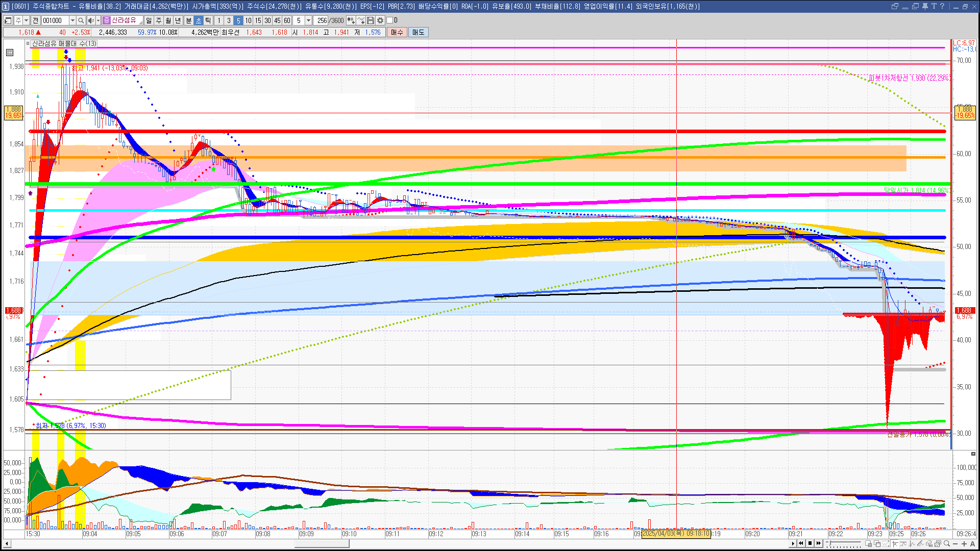Select the 60 interval tab
The width and height of the screenshot is (980, 551).
point(287,20)
